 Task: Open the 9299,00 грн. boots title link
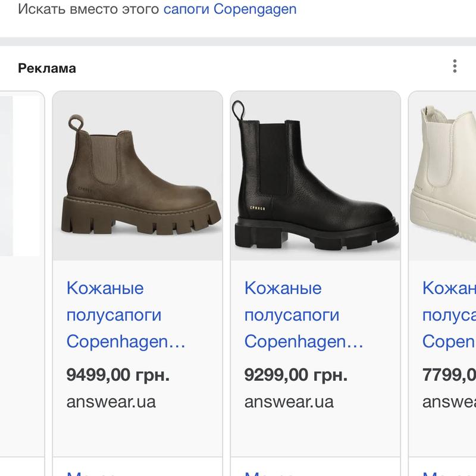coord(303,315)
